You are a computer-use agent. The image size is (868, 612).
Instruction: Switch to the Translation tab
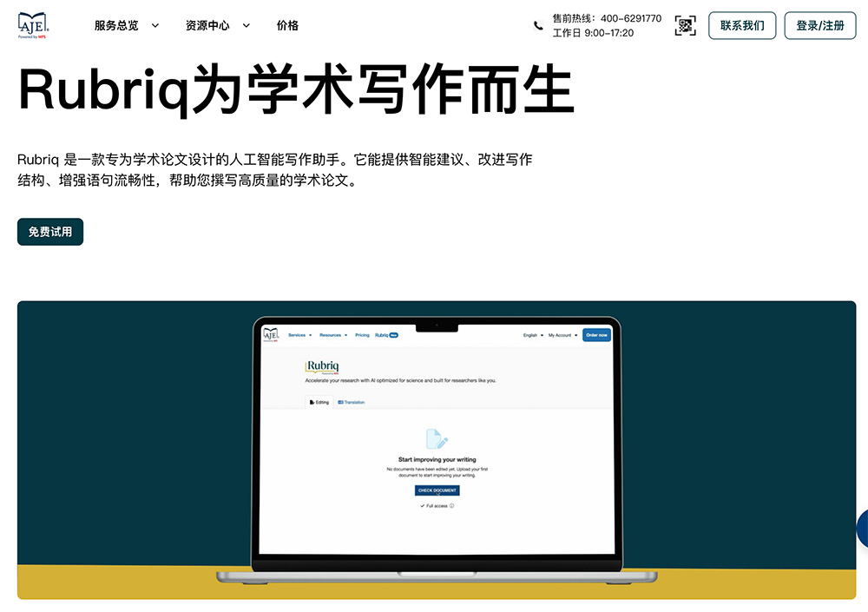point(352,402)
